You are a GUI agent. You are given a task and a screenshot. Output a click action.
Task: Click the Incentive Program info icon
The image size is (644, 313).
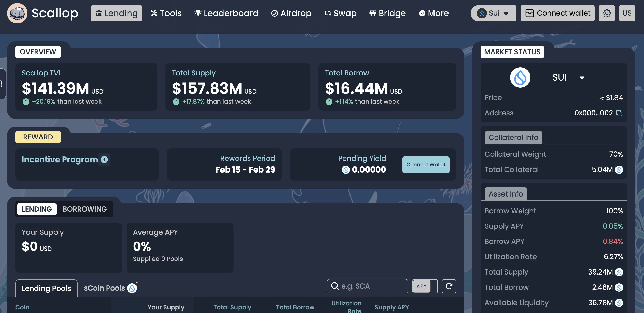[104, 160]
